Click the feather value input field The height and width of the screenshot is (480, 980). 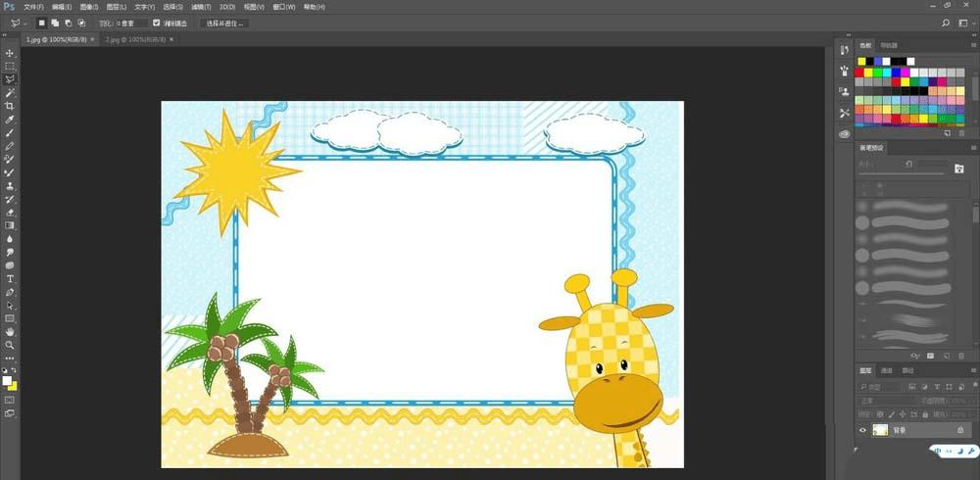pyautogui.click(x=131, y=23)
